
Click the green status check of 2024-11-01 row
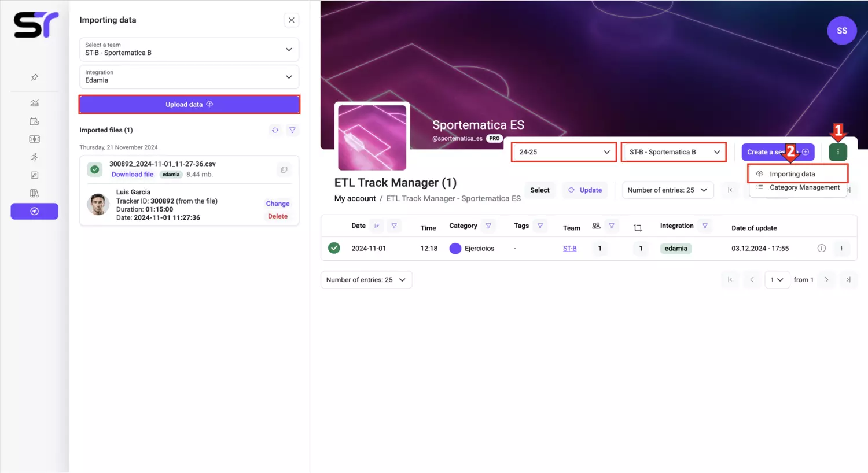pos(334,248)
